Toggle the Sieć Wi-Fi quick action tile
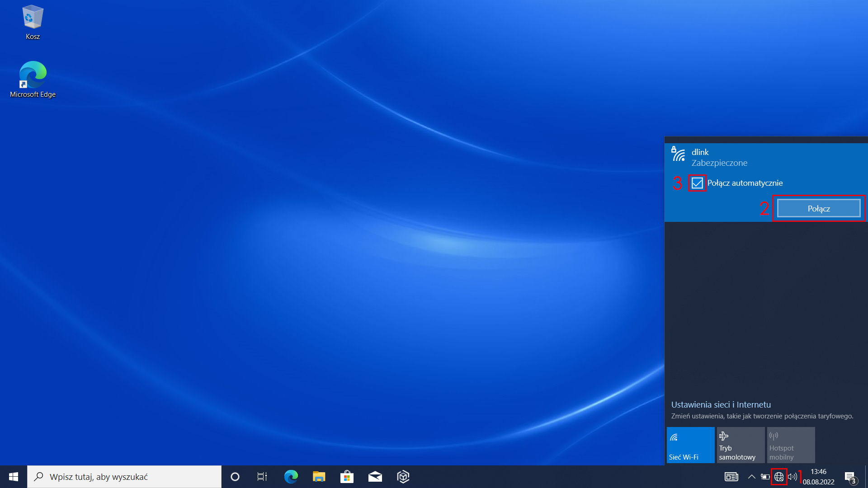 click(690, 445)
